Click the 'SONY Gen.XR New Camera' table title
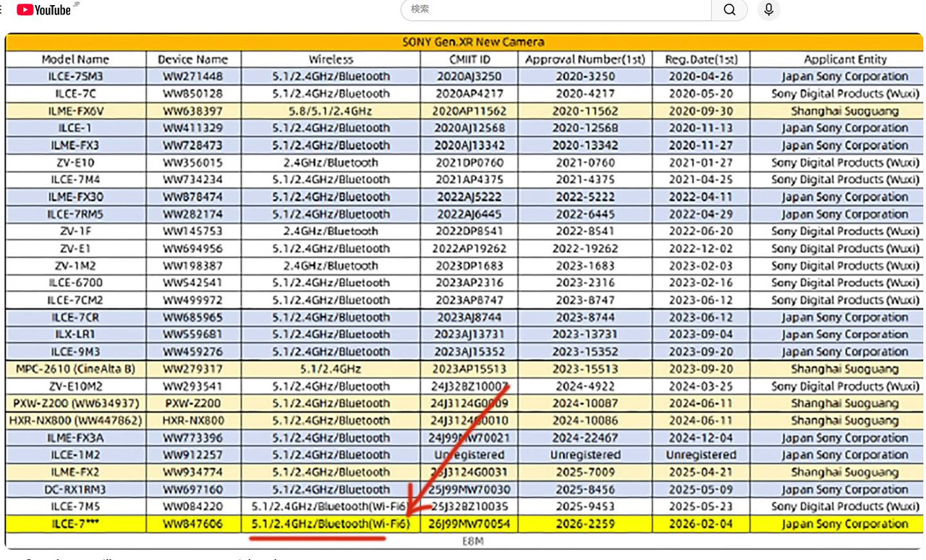Viewport: 926px width, 560px height. pos(472,42)
